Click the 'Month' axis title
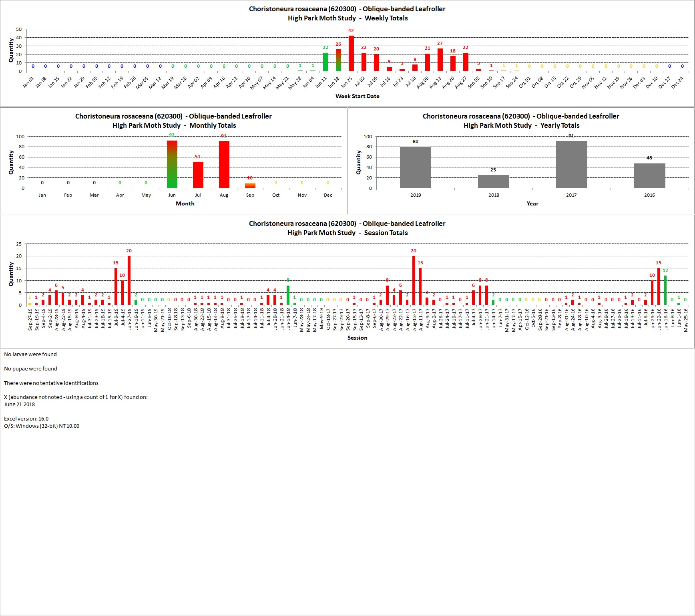 (x=185, y=203)
